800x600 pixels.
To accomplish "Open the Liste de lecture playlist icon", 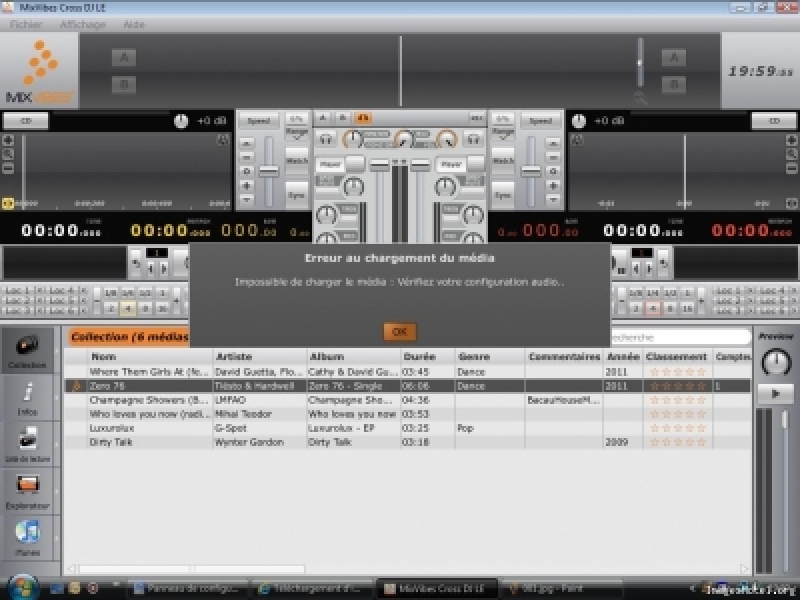I will 27,444.
